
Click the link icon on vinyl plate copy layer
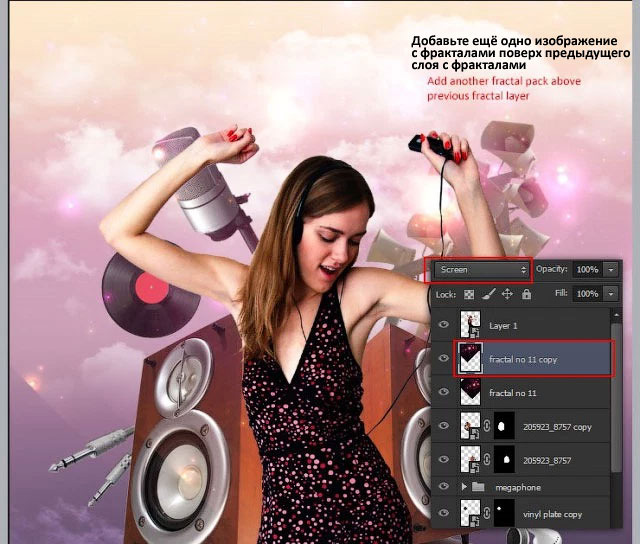487,513
